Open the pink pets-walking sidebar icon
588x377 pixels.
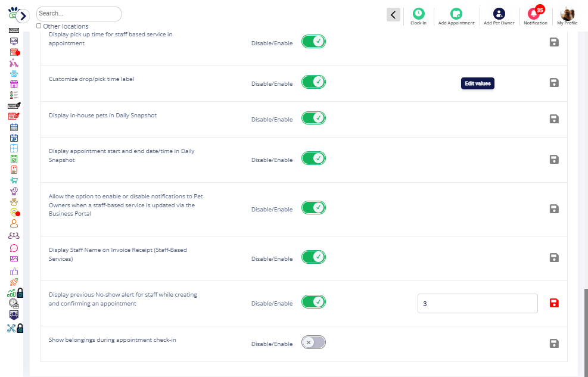click(14, 63)
